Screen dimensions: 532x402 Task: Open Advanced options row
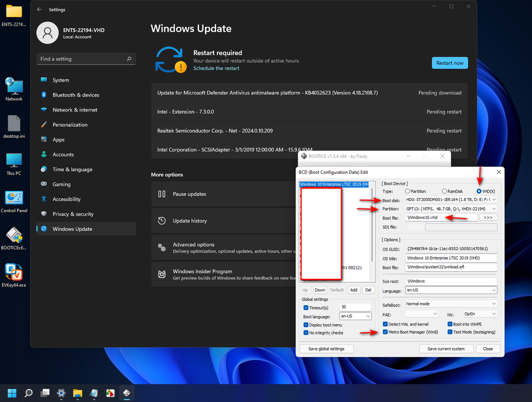pyautogui.click(x=224, y=248)
